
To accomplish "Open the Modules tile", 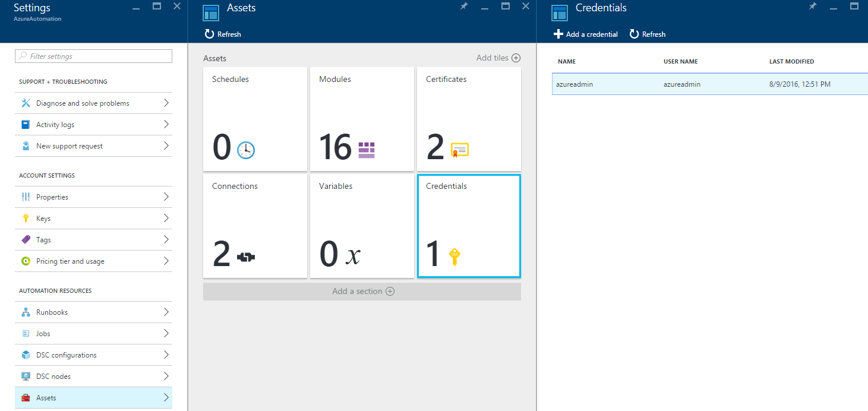I will pos(361,119).
